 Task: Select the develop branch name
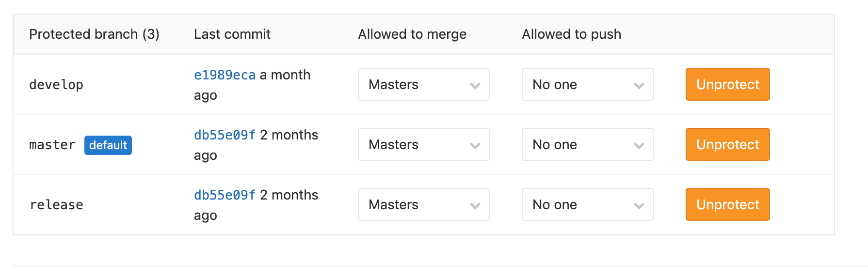(56, 85)
